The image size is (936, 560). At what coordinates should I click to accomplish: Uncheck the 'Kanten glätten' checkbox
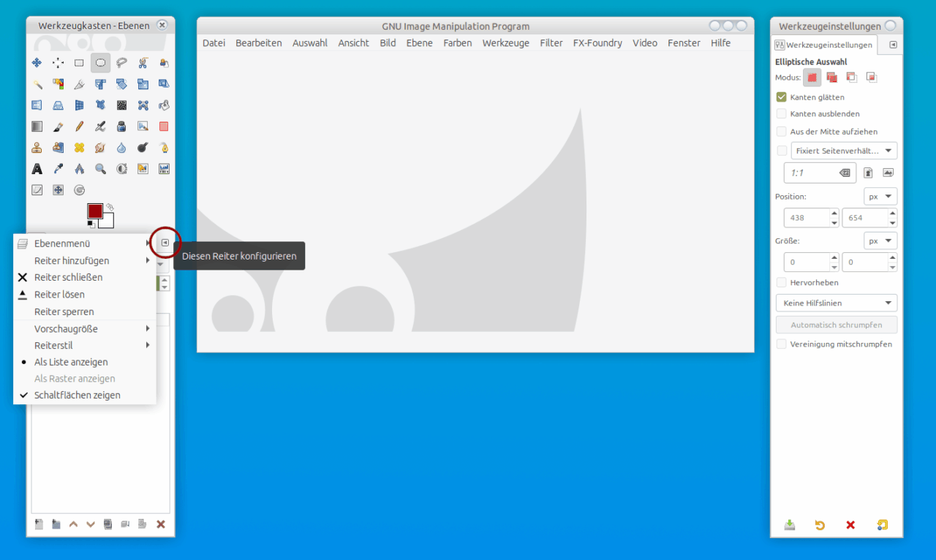coord(782,97)
